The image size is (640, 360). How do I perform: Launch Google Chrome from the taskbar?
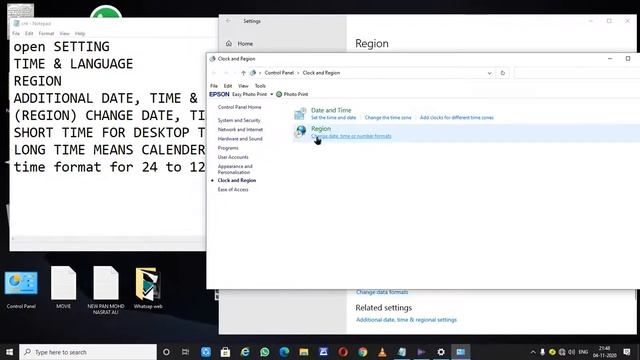pos(362,352)
